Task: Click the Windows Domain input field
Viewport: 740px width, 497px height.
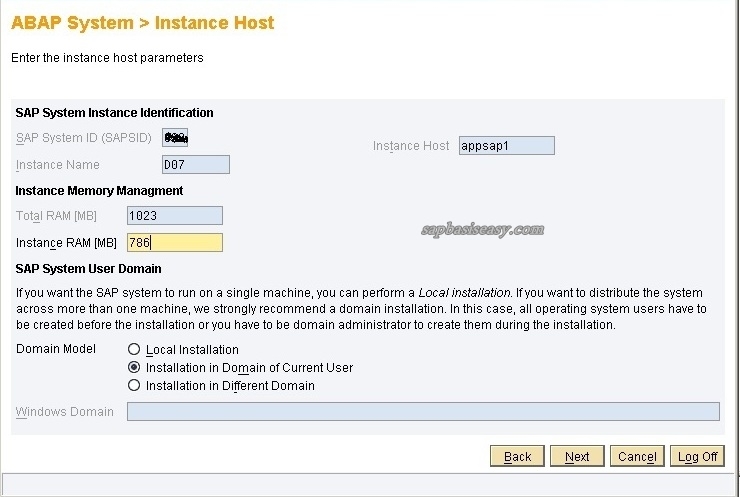Action: coord(423,411)
